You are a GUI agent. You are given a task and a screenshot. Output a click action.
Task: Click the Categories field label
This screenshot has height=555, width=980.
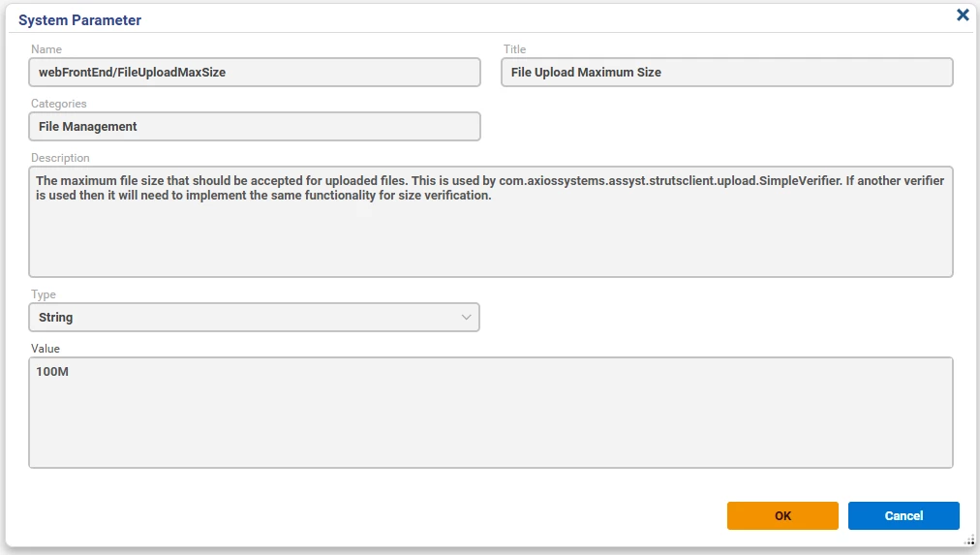coord(59,104)
